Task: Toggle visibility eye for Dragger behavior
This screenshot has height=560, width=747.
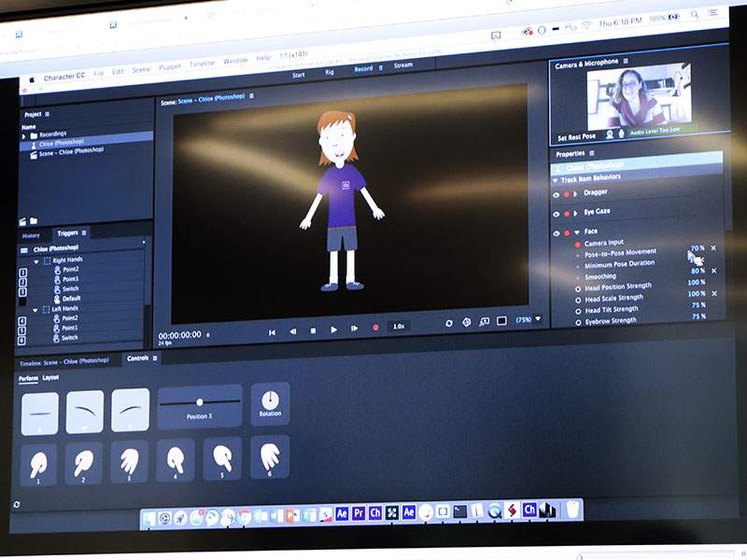Action: [556, 195]
